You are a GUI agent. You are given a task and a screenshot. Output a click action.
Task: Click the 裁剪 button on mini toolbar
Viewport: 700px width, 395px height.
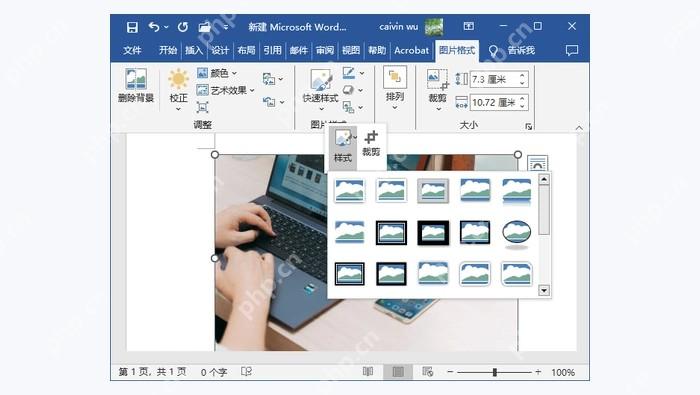pyautogui.click(x=371, y=144)
